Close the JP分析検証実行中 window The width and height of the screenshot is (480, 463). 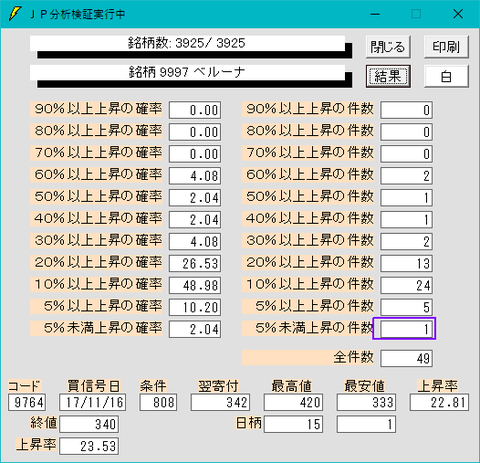(x=458, y=14)
